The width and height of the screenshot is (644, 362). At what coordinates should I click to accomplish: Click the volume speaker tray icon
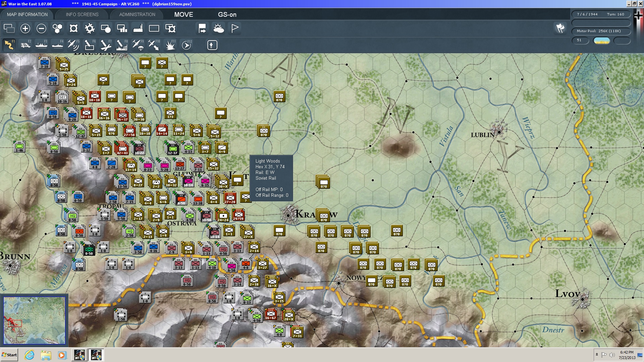(612, 355)
